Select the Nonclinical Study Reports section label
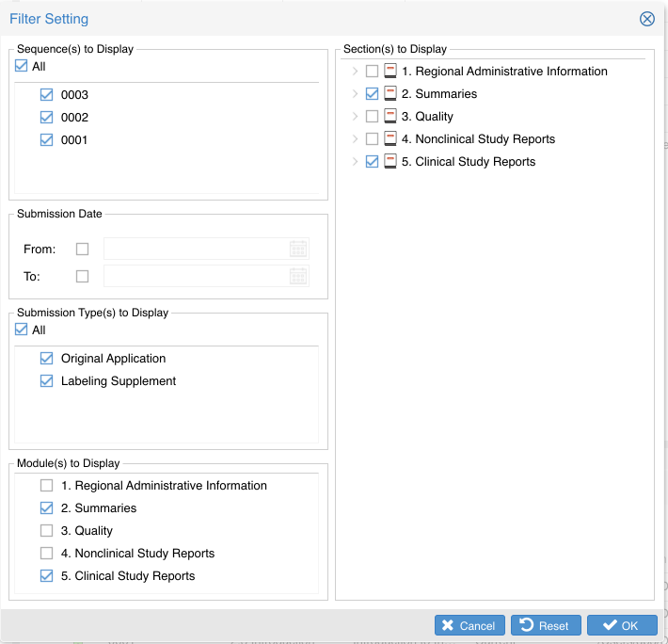 click(485, 139)
